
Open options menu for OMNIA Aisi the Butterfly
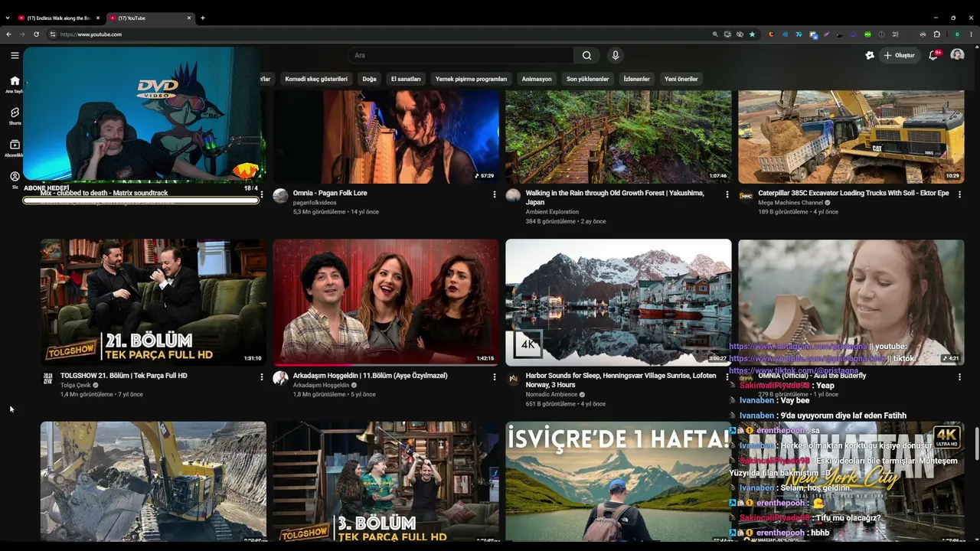click(960, 377)
